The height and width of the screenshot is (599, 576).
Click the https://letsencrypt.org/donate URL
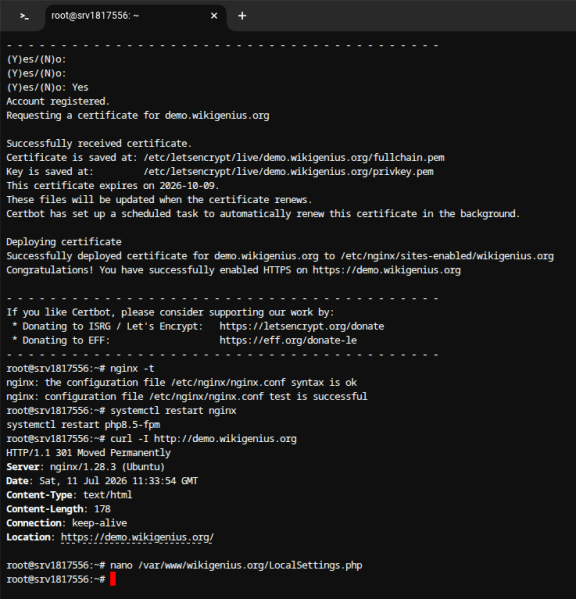tap(302, 326)
